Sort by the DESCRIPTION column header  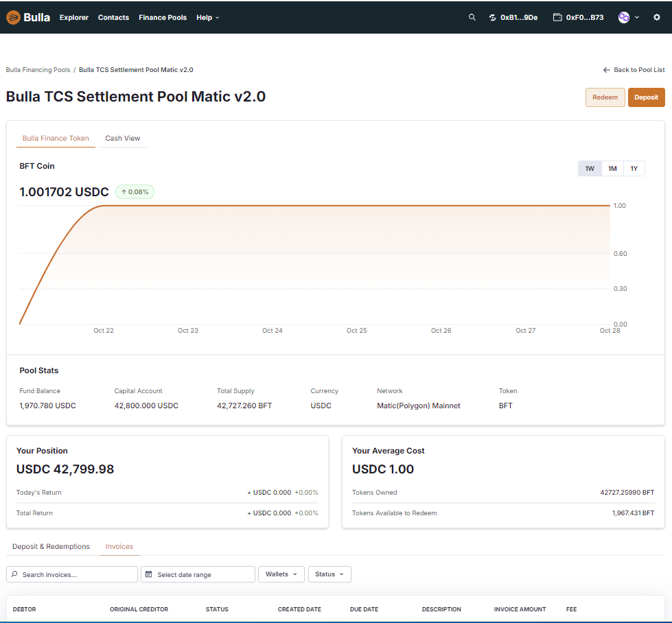click(441, 609)
